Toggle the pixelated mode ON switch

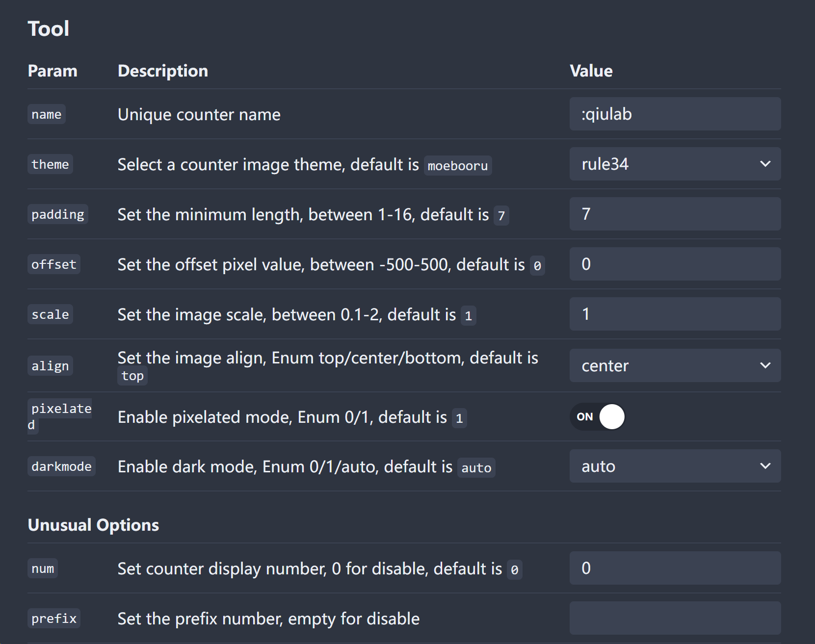pos(598,416)
